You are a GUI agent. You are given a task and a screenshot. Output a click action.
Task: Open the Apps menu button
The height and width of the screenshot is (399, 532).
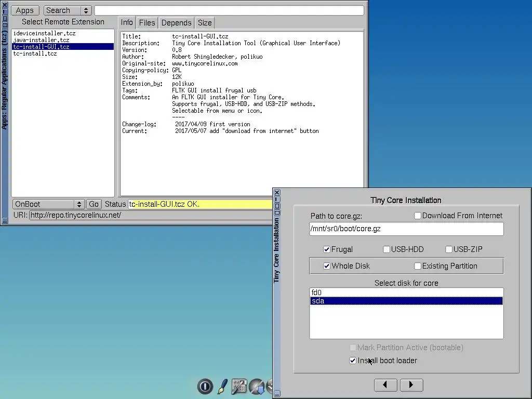pyautogui.click(x=25, y=10)
